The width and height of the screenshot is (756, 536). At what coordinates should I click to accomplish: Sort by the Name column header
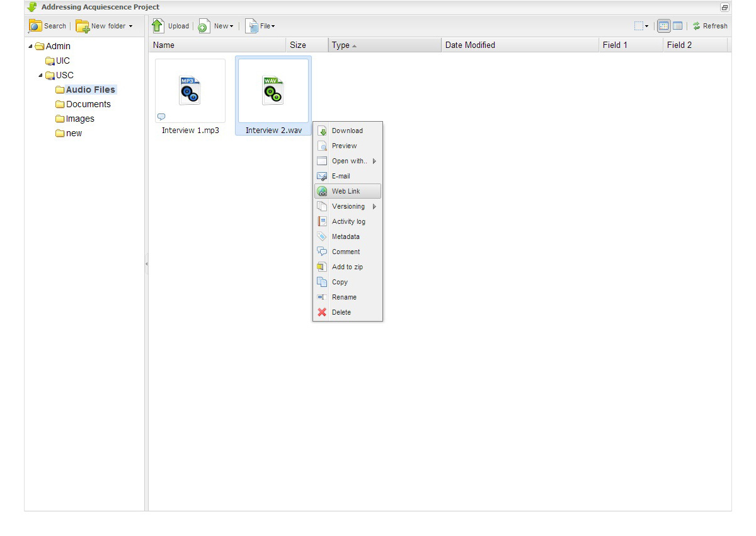point(217,45)
